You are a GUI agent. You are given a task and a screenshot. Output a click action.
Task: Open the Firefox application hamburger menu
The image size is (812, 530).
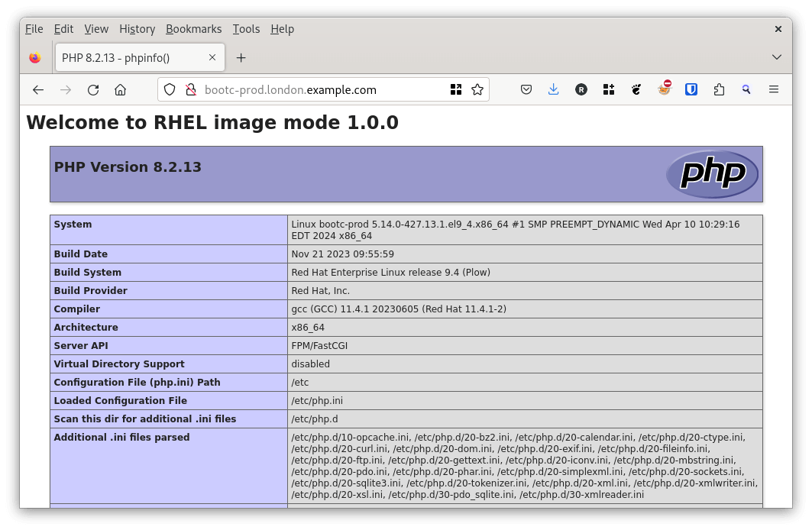[774, 89]
